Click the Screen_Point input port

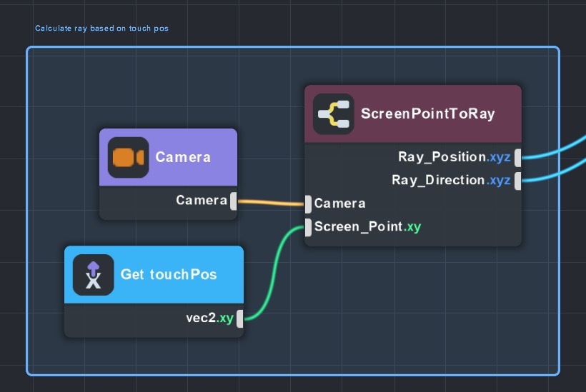pyautogui.click(x=308, y=227)
